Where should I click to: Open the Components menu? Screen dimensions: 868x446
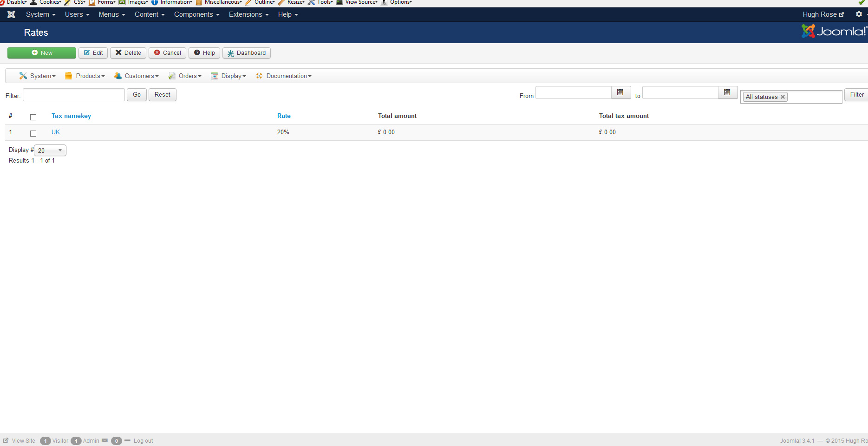click(x=197, y=14)
